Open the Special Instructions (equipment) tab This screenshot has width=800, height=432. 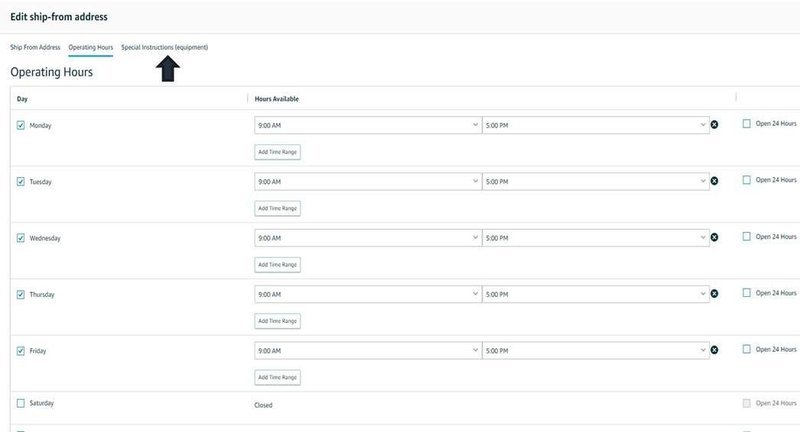(164, 47)
